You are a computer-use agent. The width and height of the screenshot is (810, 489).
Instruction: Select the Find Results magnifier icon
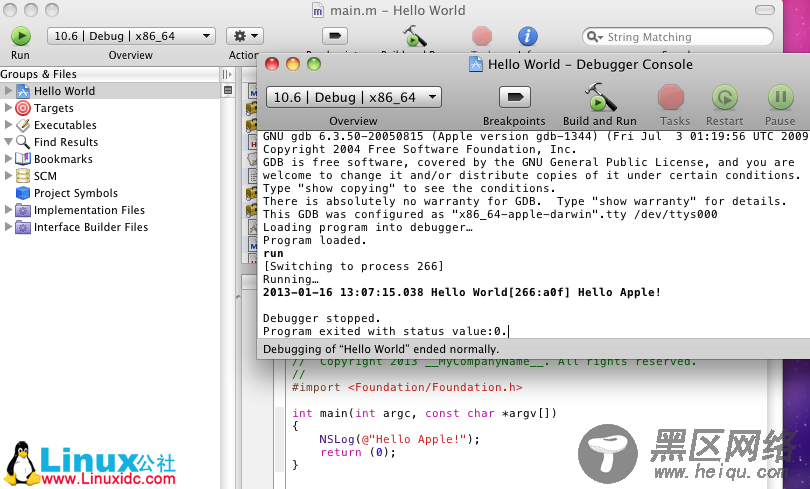point(23,142)
